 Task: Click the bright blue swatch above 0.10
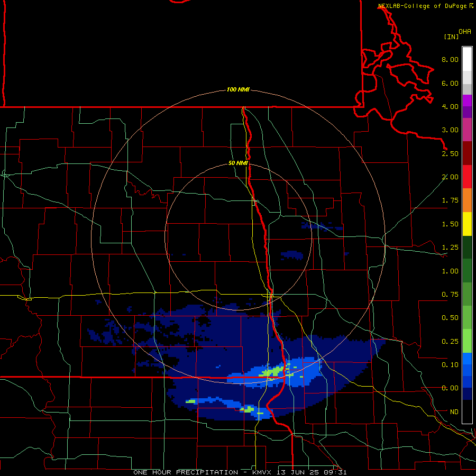click(467, 359)
